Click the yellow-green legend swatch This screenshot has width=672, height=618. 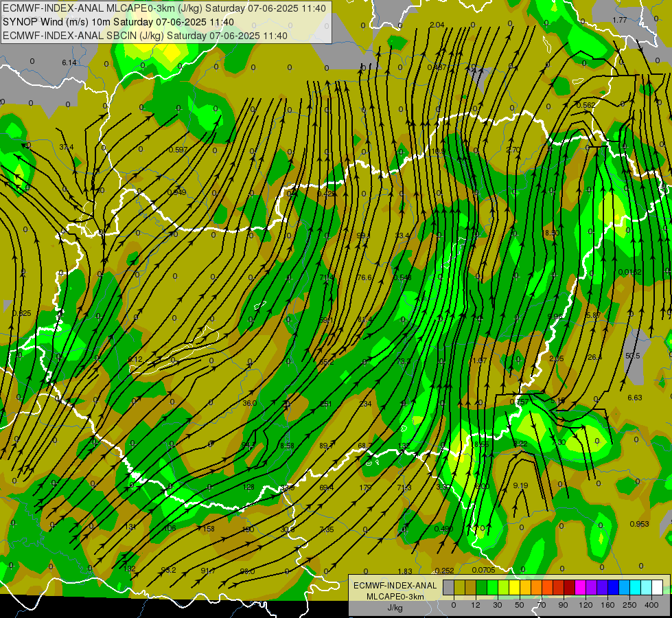click(504, 588)
